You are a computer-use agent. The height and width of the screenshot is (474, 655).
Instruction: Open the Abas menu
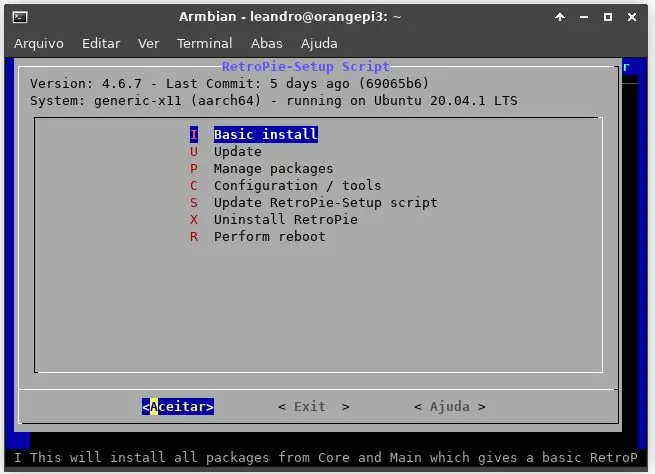(x=267, y=43)
